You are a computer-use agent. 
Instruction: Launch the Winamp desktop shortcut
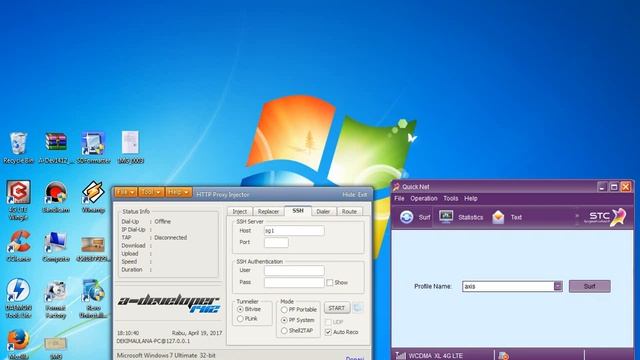tap(93, 192)
